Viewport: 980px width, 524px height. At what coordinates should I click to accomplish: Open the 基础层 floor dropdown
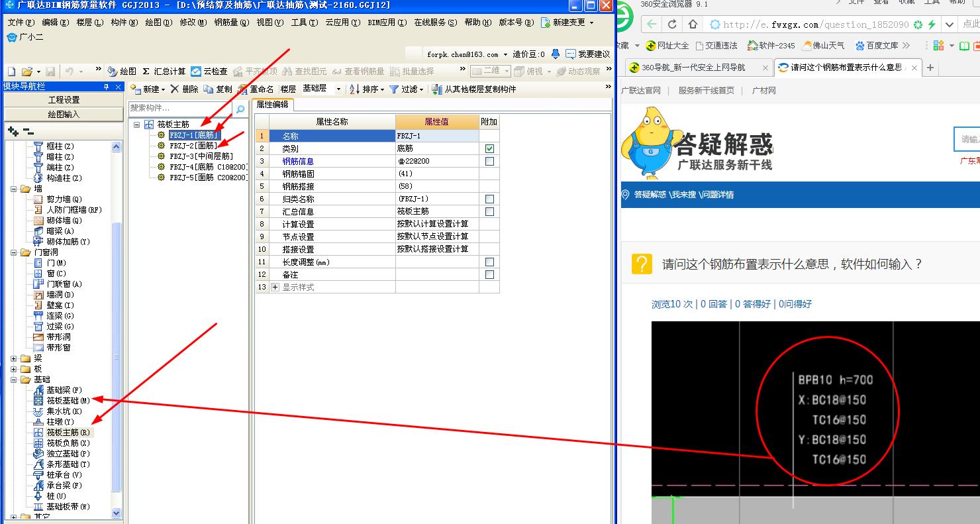pyautogui.click(x=338, y=89)
